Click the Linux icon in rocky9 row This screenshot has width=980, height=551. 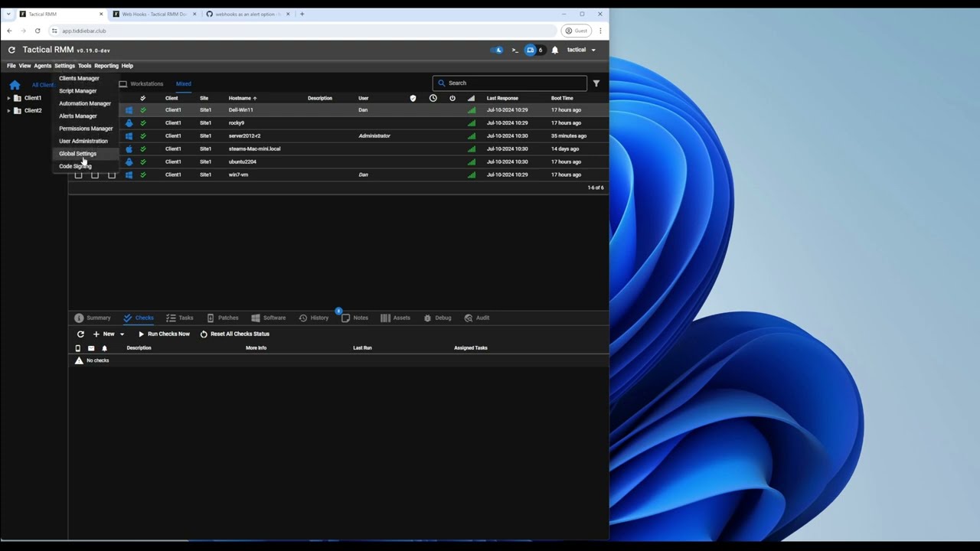[129, 123]
